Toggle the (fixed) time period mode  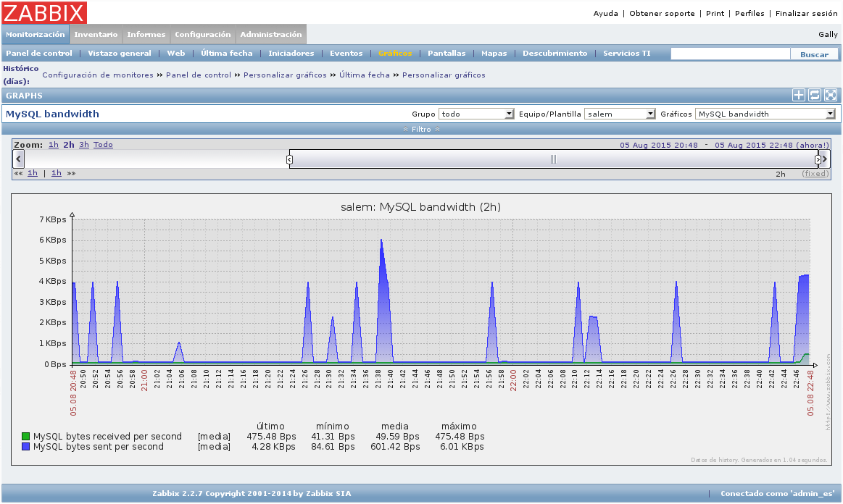[x=815, y=174]
